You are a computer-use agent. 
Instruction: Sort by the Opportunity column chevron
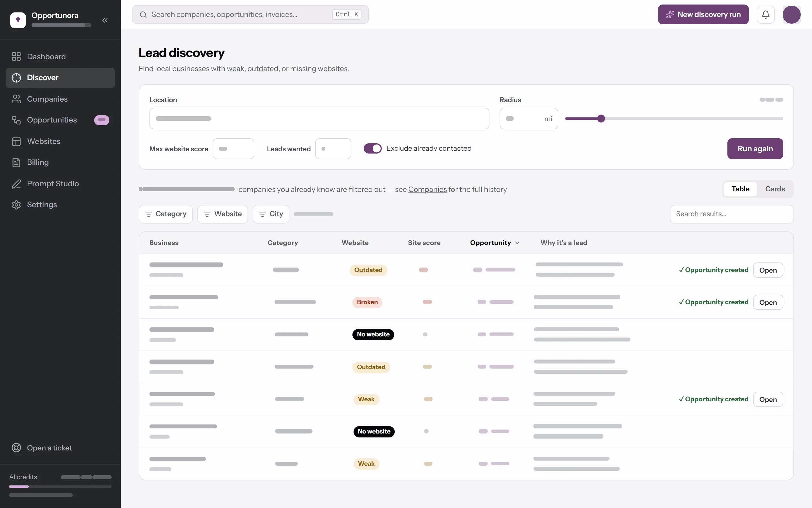coord(517,243)
